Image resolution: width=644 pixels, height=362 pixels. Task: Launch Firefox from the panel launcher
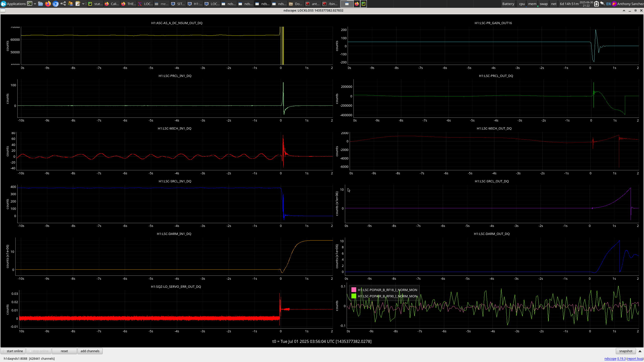[48, 4]
